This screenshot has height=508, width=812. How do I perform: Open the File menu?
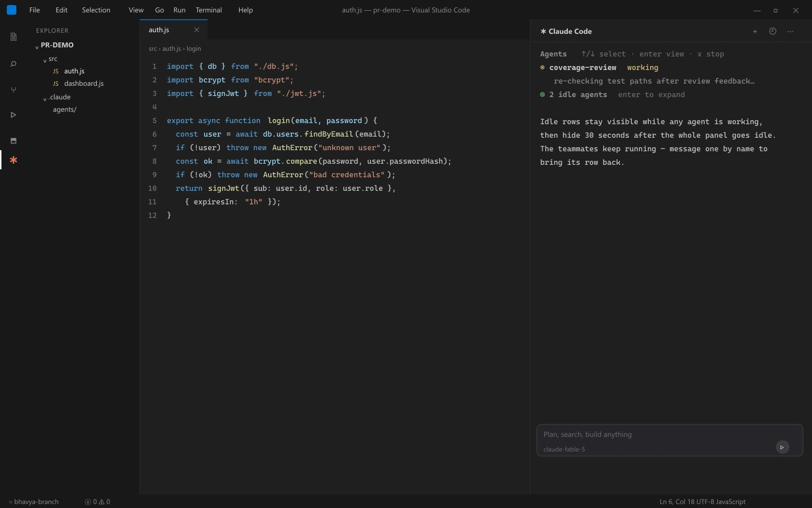click(34, 10)
